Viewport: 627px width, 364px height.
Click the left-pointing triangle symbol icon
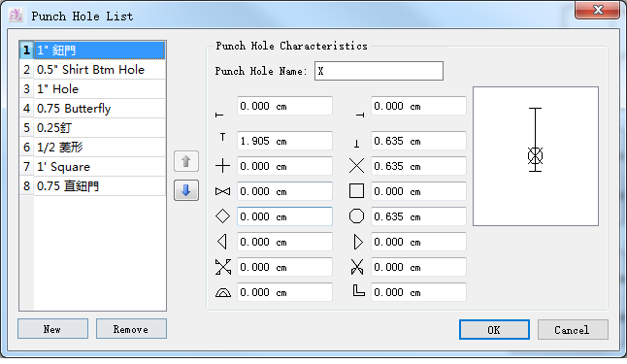(222, 242)
